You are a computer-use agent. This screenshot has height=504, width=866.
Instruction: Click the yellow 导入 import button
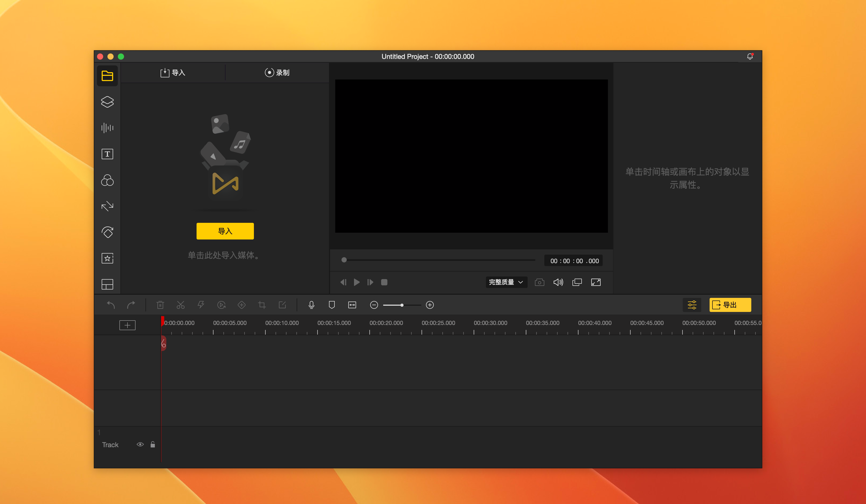(x=225, y=231)
